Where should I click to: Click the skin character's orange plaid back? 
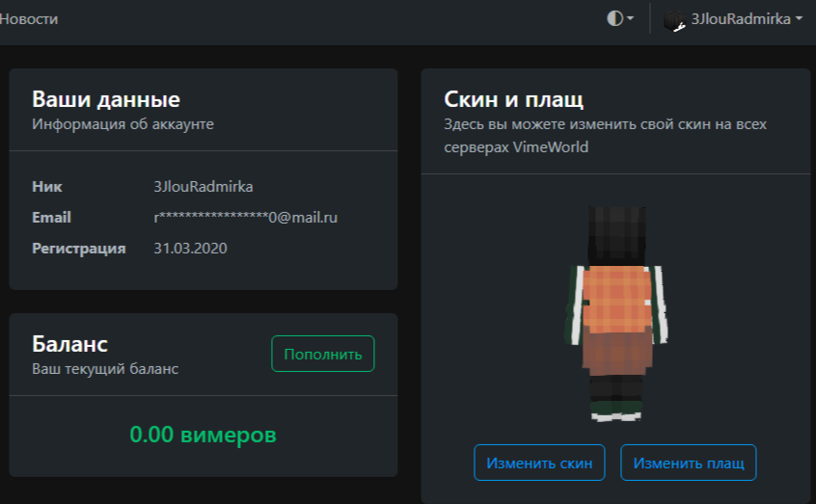[x=616, y=299]
